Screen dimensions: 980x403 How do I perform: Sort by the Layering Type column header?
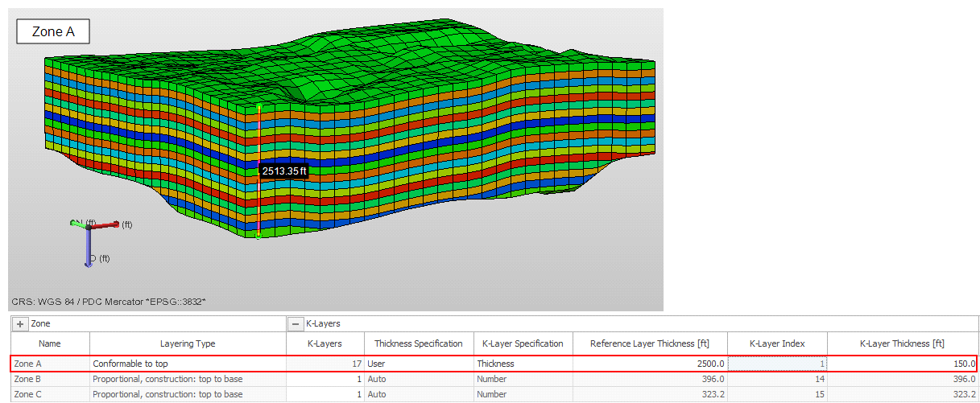point(187,343)
